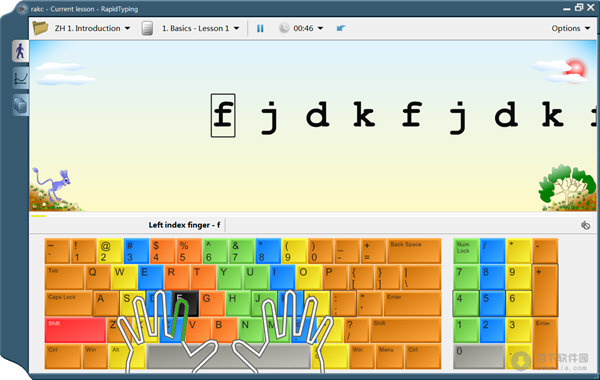Click the gray space bar key
This screenshot has height=380, width=600.
229,356
